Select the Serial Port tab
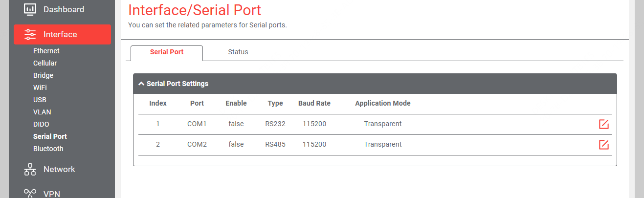This screenshot has height=198, width=644. (167, 52)
